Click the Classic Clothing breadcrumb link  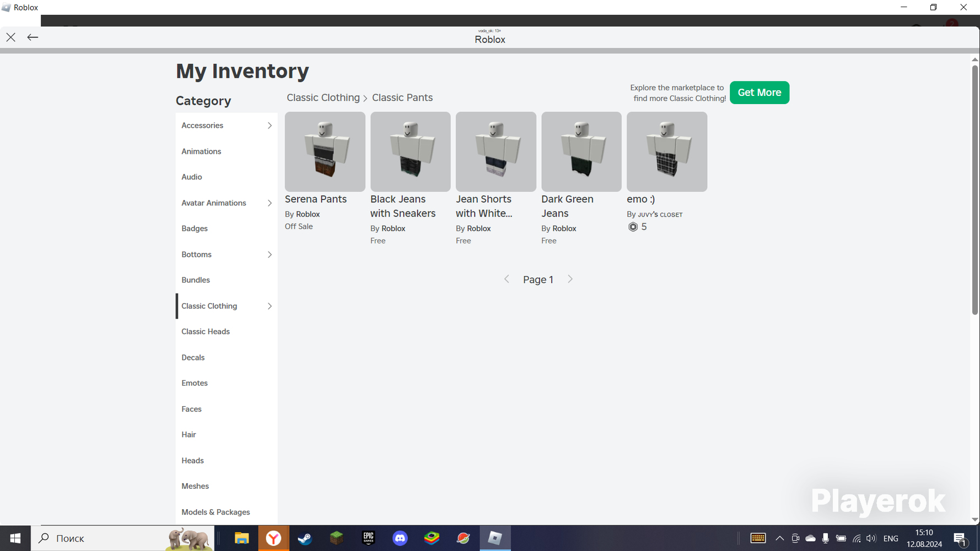click(x=323, y=98)
